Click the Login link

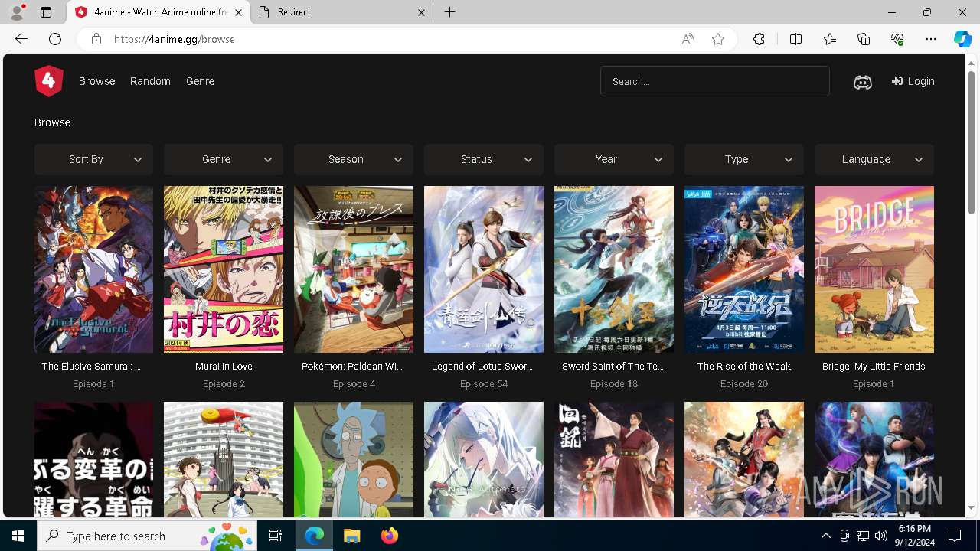913,81
